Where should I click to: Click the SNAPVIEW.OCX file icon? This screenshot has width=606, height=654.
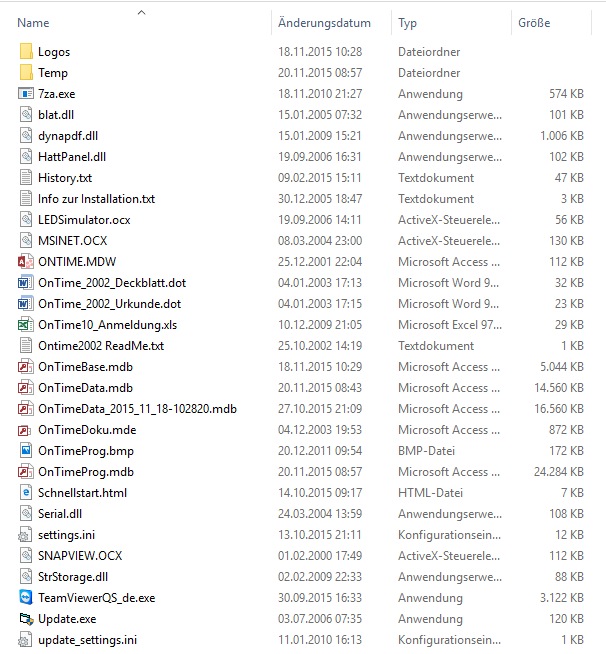coord(26,556)
